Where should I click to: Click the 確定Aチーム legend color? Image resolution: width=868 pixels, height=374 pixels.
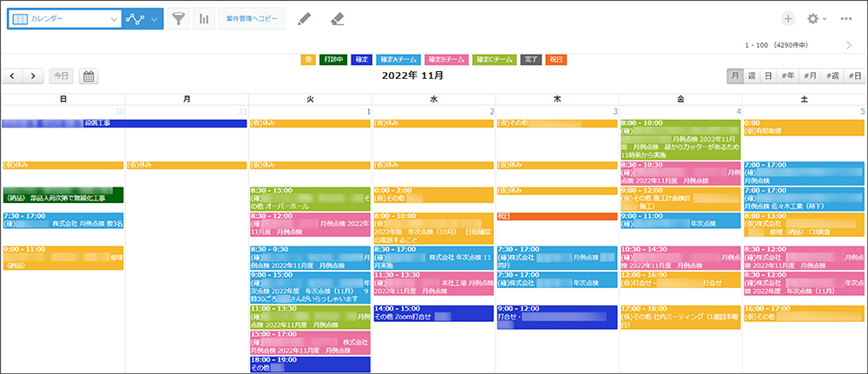[x=400, y=59]
